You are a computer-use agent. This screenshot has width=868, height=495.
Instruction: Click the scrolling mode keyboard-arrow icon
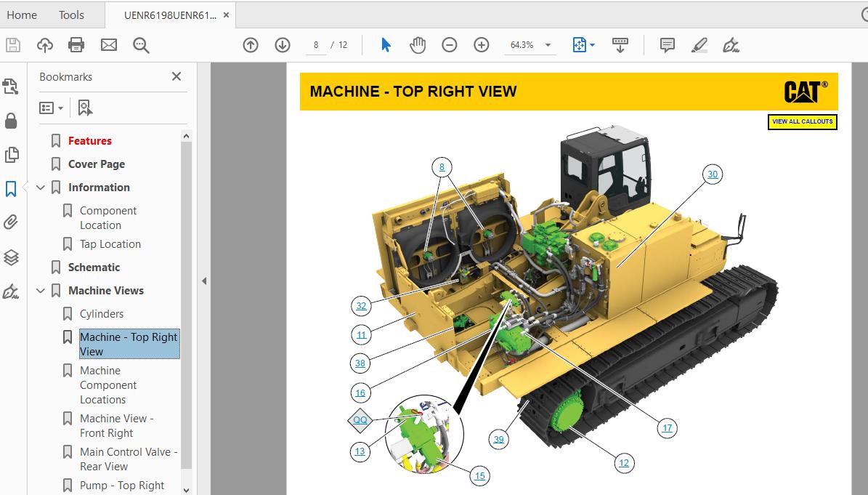coord(620,45)
